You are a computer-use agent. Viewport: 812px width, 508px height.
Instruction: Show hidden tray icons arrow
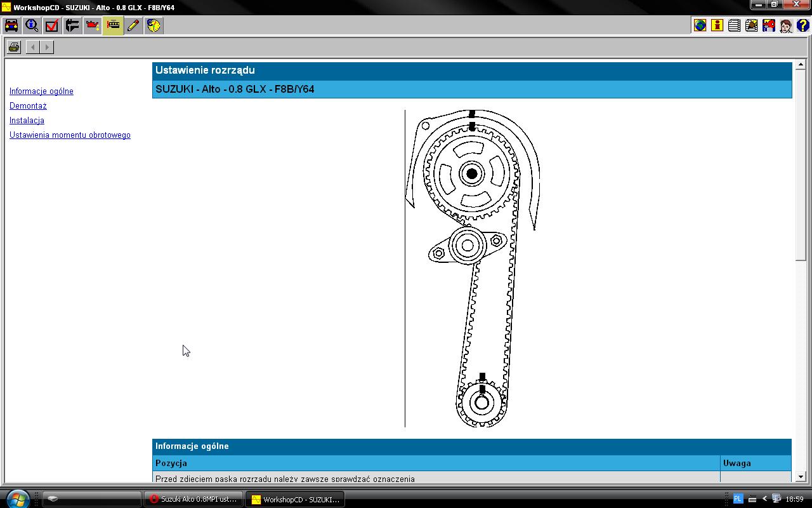coord(764,499)
